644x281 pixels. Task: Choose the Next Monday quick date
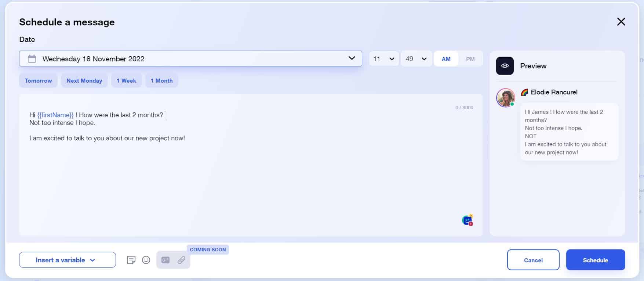pyautogui.click(x=84, y=80)
